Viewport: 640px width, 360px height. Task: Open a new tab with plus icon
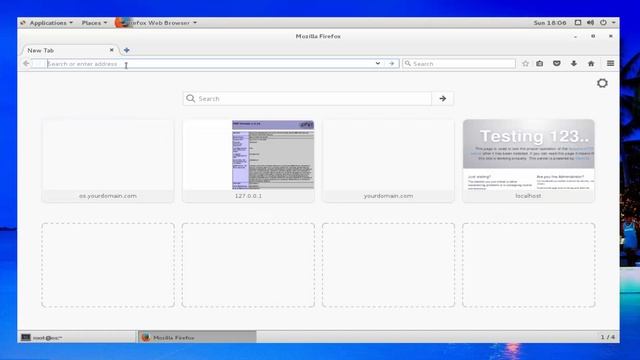click(127, 50)
